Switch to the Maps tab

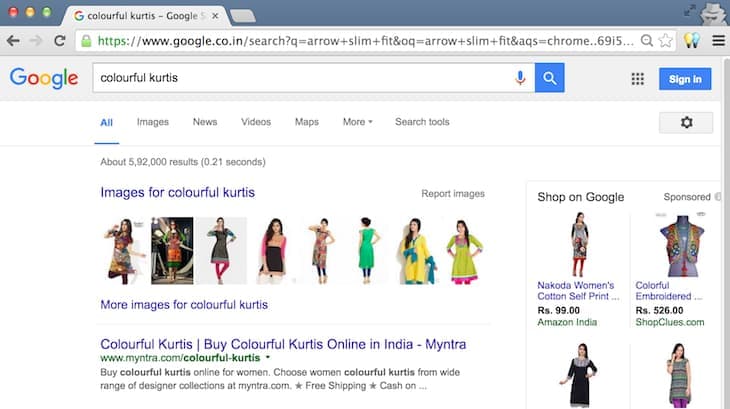306,122
